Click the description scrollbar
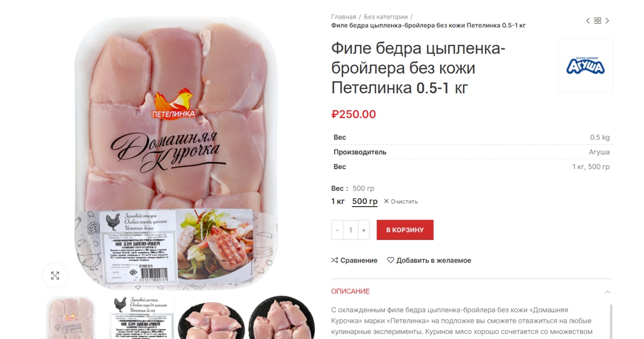 coord(611,321)
